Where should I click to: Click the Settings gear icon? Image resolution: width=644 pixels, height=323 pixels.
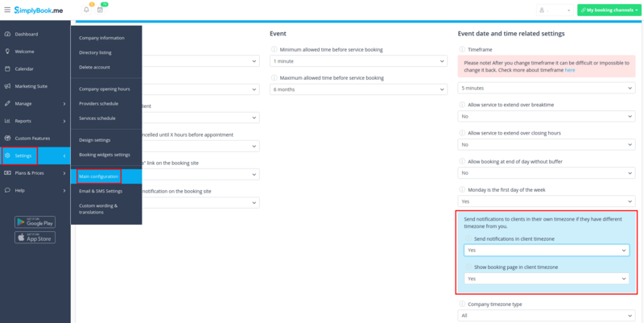[x=7, y=155]
